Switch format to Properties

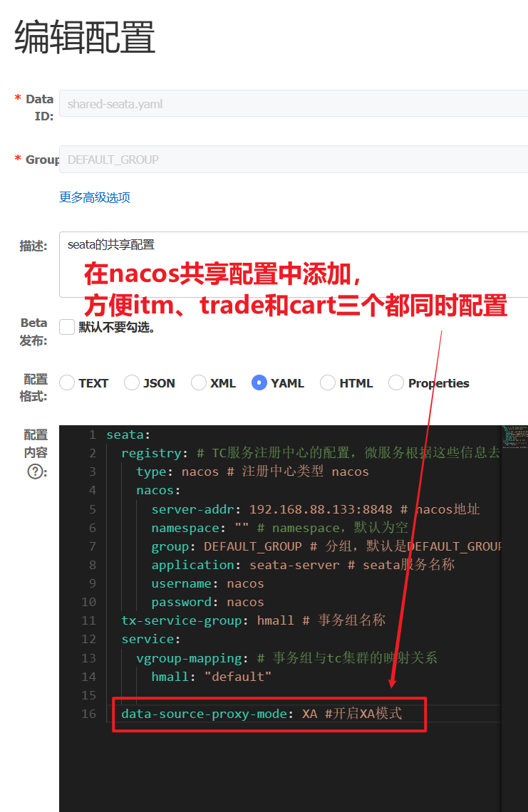(x=396, y=383)
